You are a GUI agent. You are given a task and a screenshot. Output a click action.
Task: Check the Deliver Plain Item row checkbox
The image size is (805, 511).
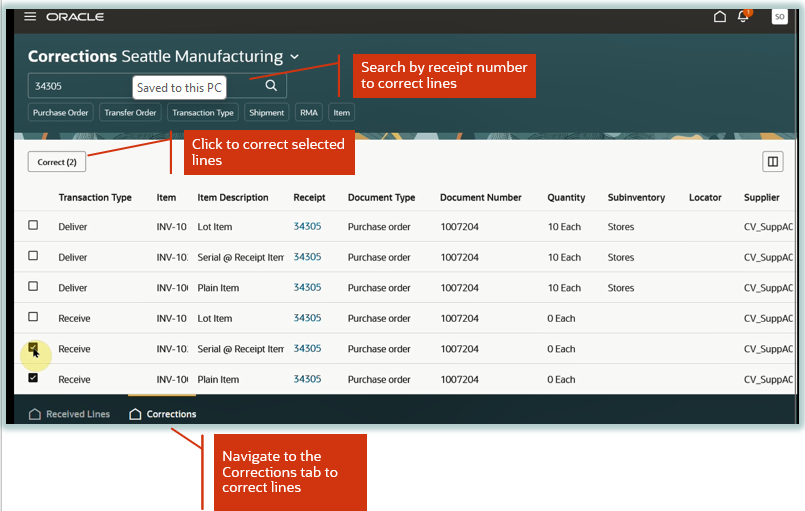(33, 286)
